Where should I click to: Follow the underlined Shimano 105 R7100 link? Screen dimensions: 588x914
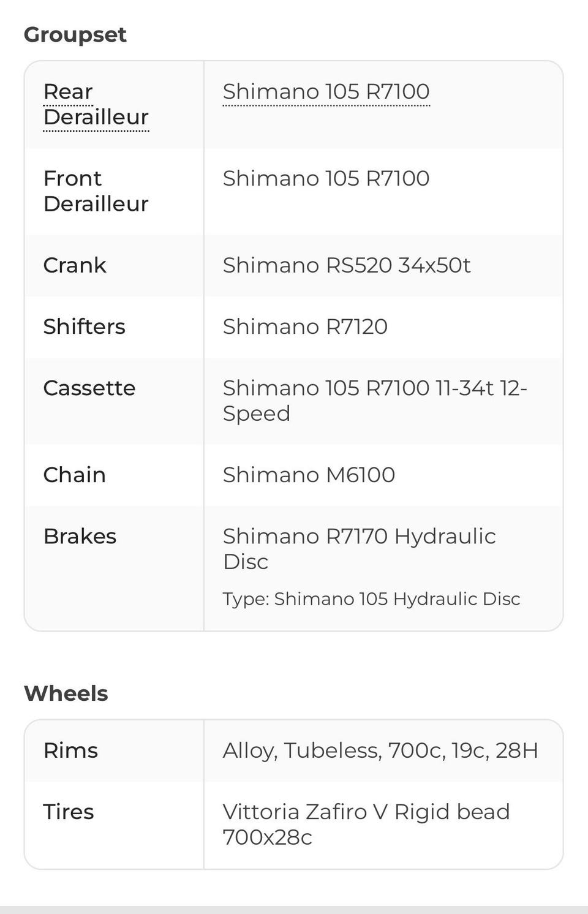[x=326, y=92]
